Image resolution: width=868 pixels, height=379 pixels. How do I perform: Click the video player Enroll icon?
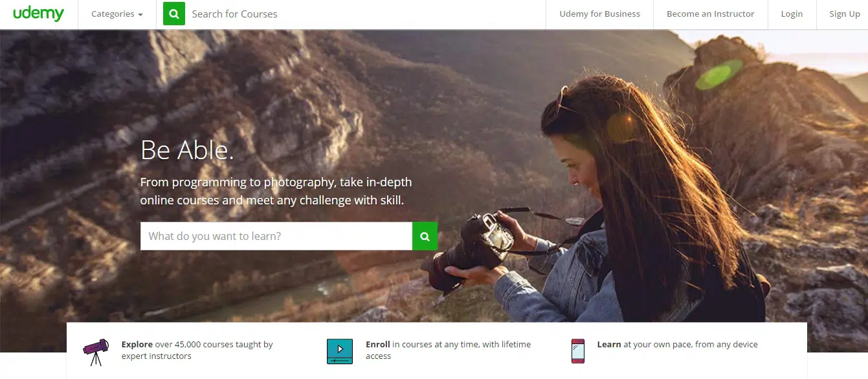coord(339,351)
